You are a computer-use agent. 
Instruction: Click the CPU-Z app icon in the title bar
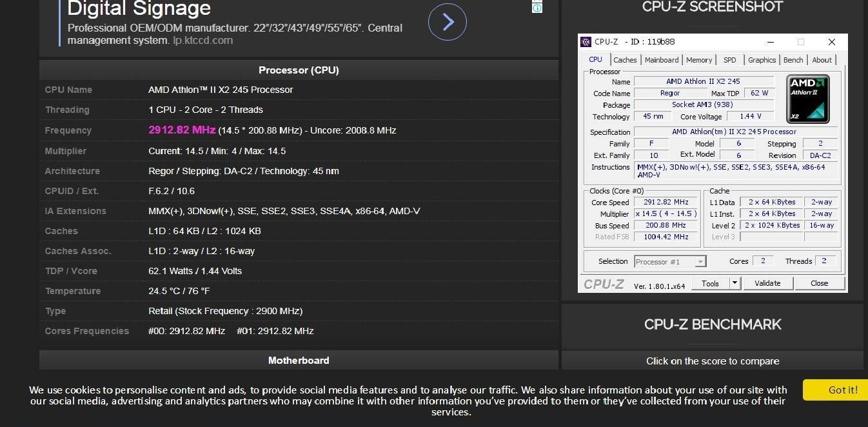tap(586, 42)
